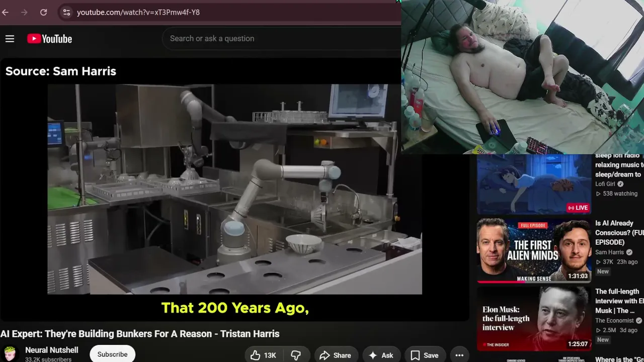Viewport: 644px width, 362px height.
Task: Open the Neural Nutshell channel avatar
Action: click(x=10, y=354)
